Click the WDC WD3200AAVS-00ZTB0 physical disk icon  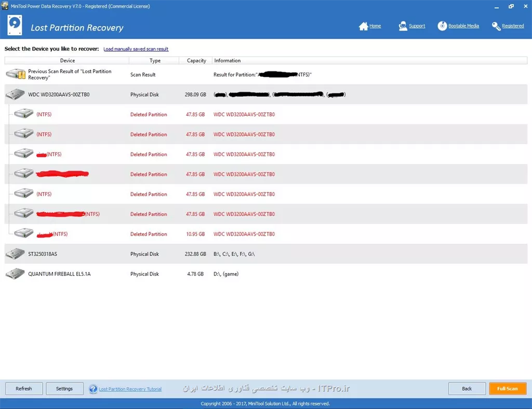pyautogui.click(x=15, y=94)
